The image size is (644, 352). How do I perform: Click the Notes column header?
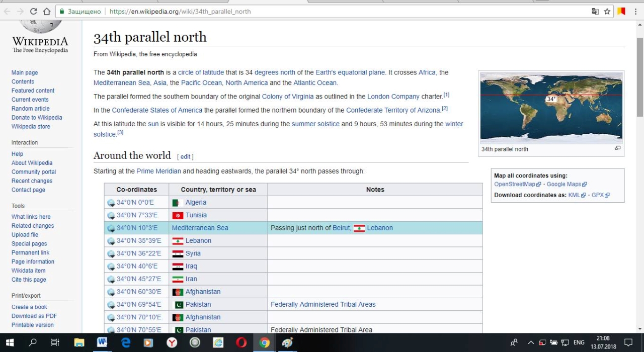[375, 190]
